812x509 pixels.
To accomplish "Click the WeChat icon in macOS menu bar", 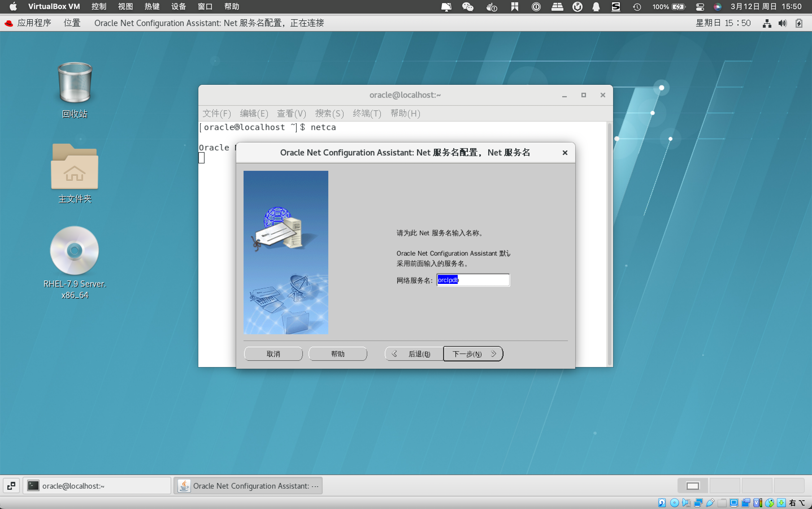I will pyautogui.click(x=468, y=7).
